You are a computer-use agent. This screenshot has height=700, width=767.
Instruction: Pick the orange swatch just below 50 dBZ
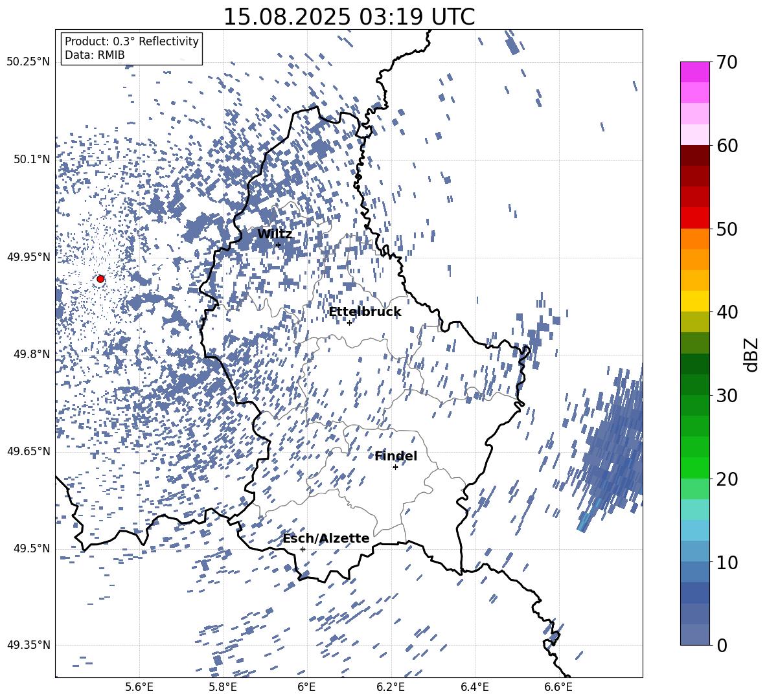coord(694,239)
